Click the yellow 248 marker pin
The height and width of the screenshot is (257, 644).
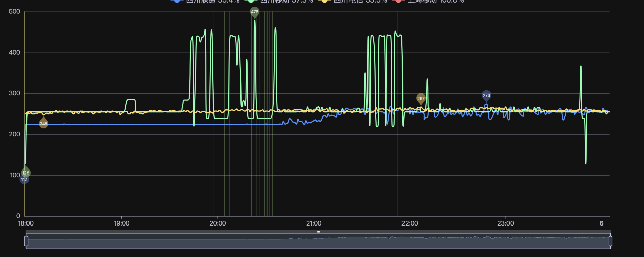coord(43,124)
